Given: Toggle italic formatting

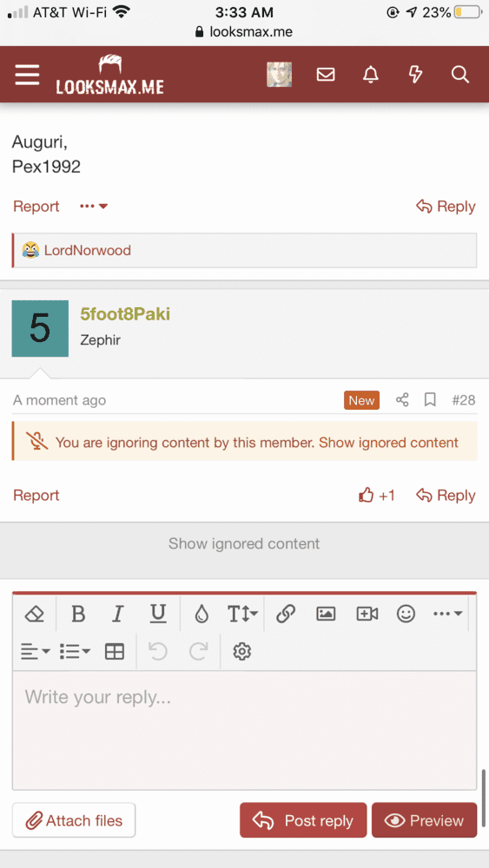Looking at the screenshot, I should click(117, 614).
